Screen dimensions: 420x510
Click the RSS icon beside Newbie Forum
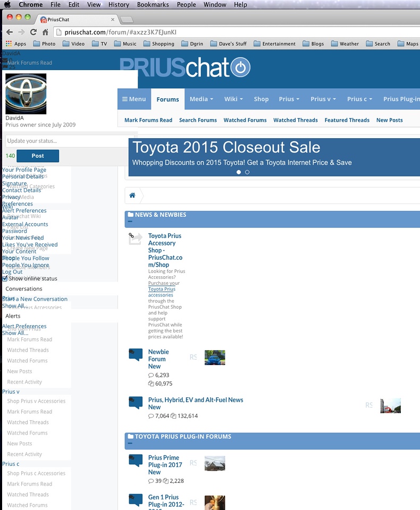tap(194, 357)
